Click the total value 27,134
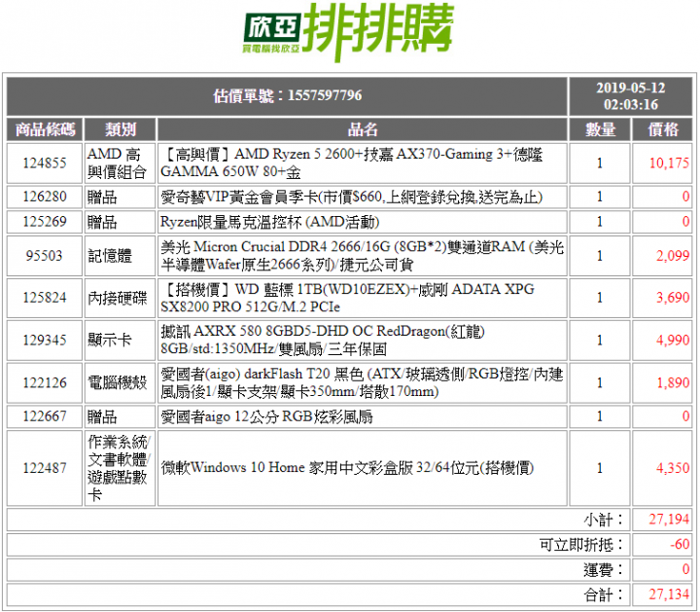This screenshot has width=700, height=612. 669,594
